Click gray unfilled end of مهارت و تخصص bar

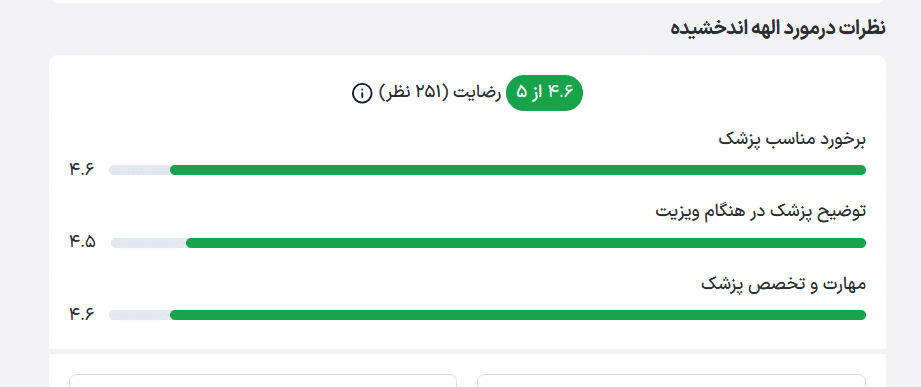tap(139, 315)
